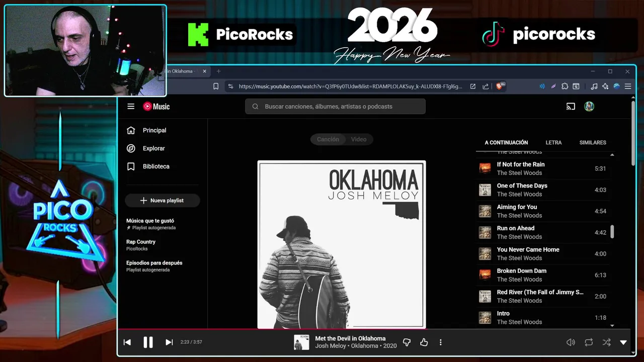Click the Nueva playlist button
Screen dimensions: 644x362
click(162, 201)
